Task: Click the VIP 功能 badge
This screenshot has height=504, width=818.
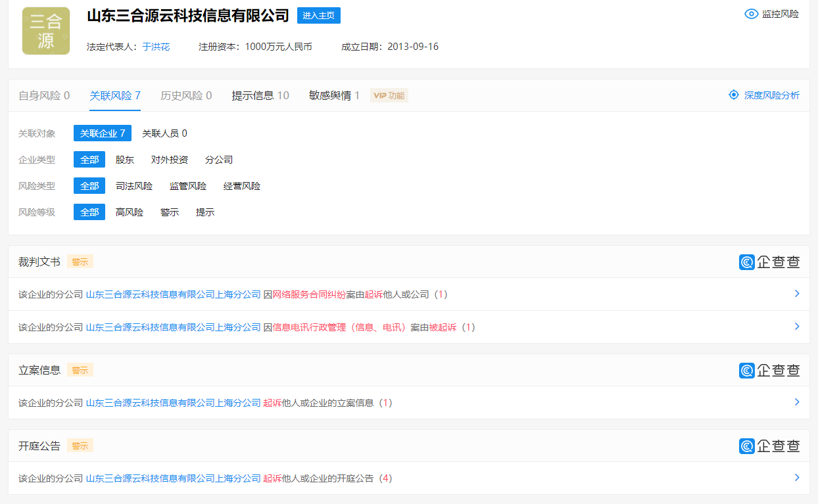Action: tap(389, 96)
